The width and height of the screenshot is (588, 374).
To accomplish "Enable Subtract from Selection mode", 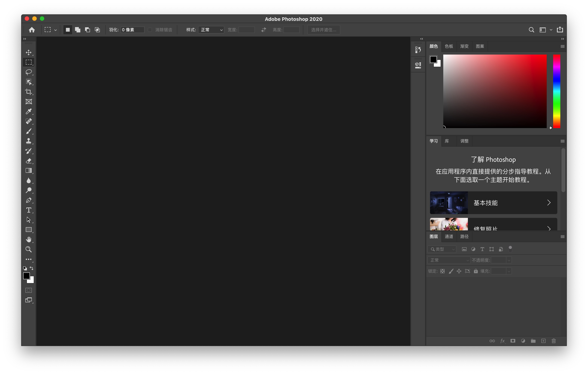I will (87, 30).
